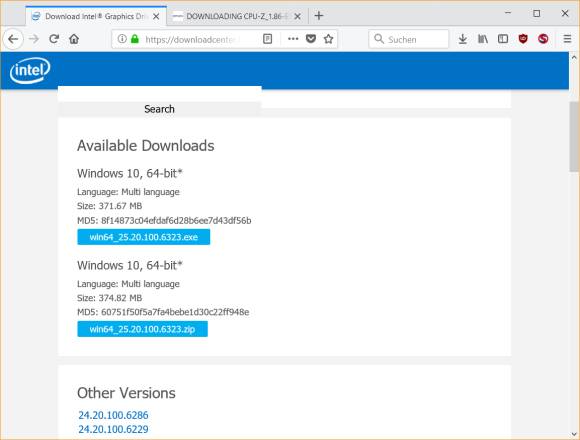Viewport: 580px width, 440px height.
Task: Show site information icon in address bar
Action: click(x=122, y=39)
